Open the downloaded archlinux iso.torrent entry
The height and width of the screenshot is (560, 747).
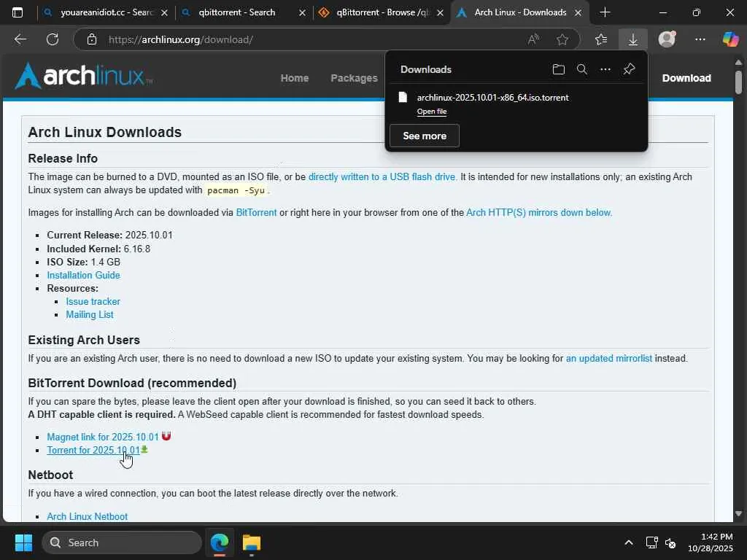[492, 98]
